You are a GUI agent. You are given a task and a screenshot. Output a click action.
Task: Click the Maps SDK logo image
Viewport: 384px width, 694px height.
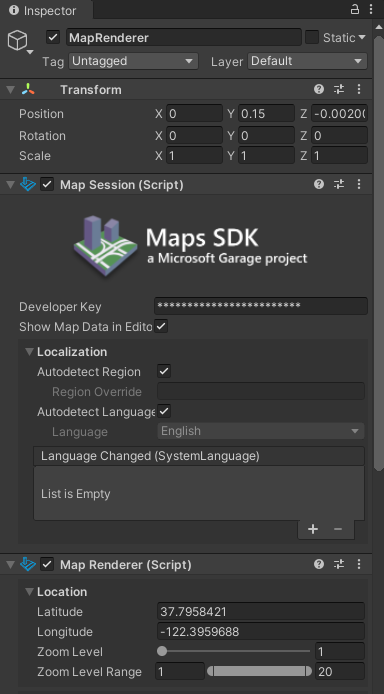point(190,246)
